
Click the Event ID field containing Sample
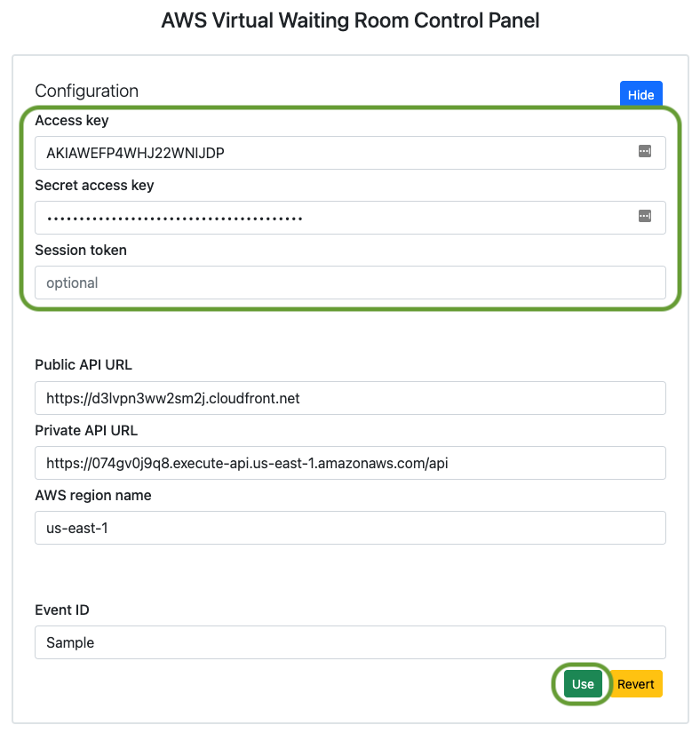coord(350,642)
